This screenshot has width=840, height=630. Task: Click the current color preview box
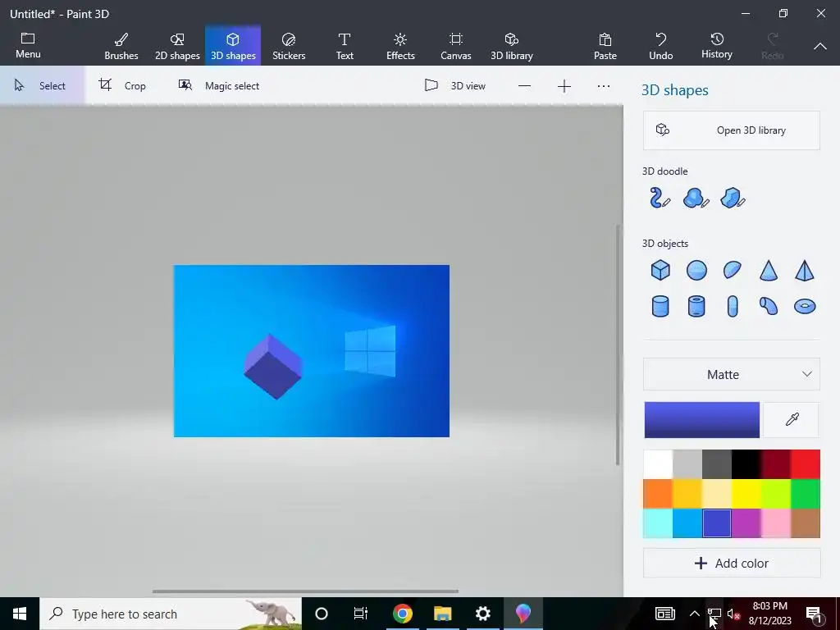(702, 419)
